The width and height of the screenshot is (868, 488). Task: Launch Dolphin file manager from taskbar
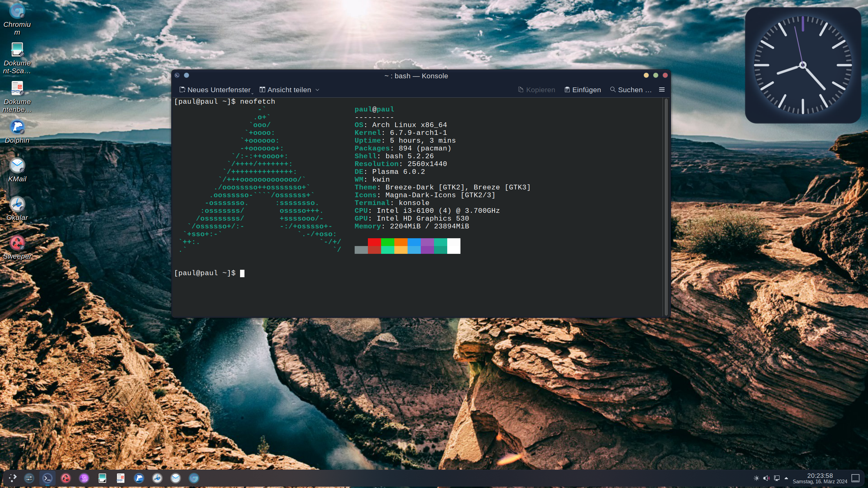[139, 478]
